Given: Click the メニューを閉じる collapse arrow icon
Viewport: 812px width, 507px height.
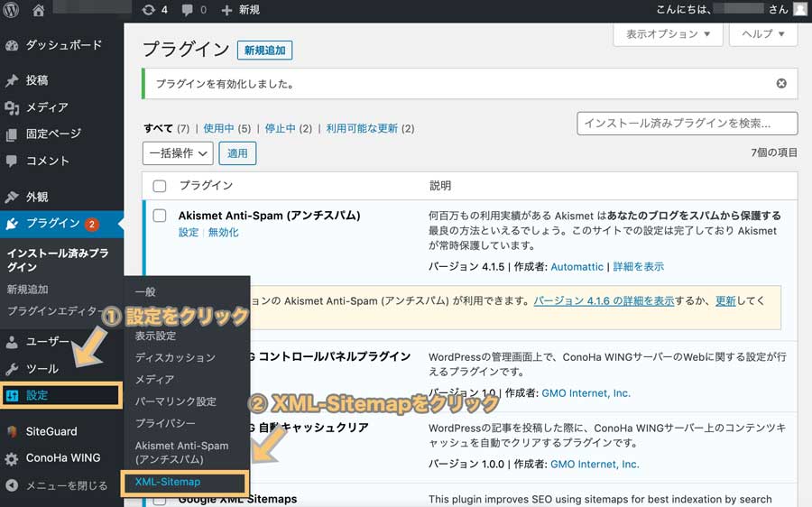Looking at the screenshot, I should 12,485.
